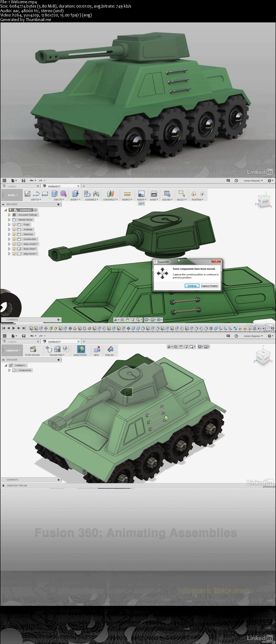
Task: Expand ANIMATION TIMELINE panel
Action: pos(3,485)
